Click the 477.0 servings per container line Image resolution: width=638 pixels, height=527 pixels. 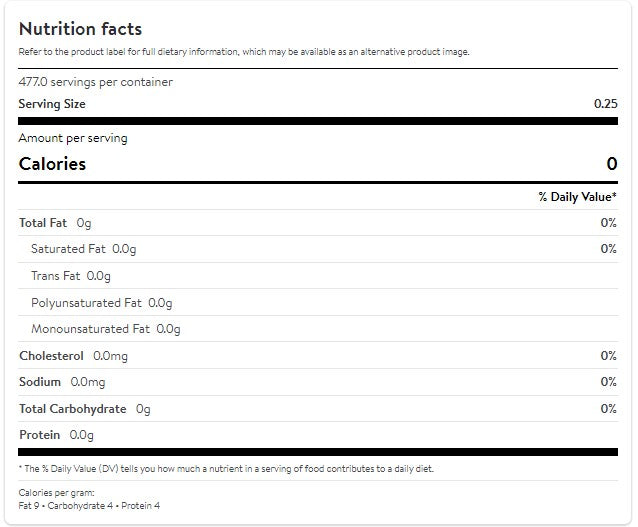tap(96, 82)
